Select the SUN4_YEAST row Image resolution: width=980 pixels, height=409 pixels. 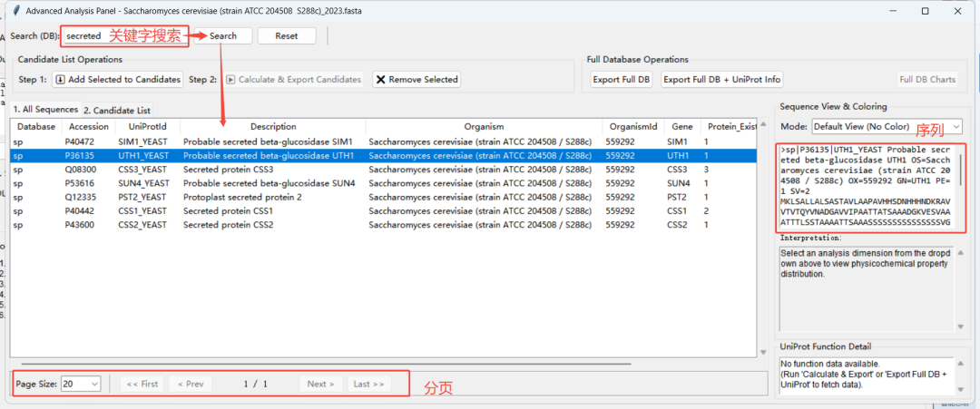(383, 183)
